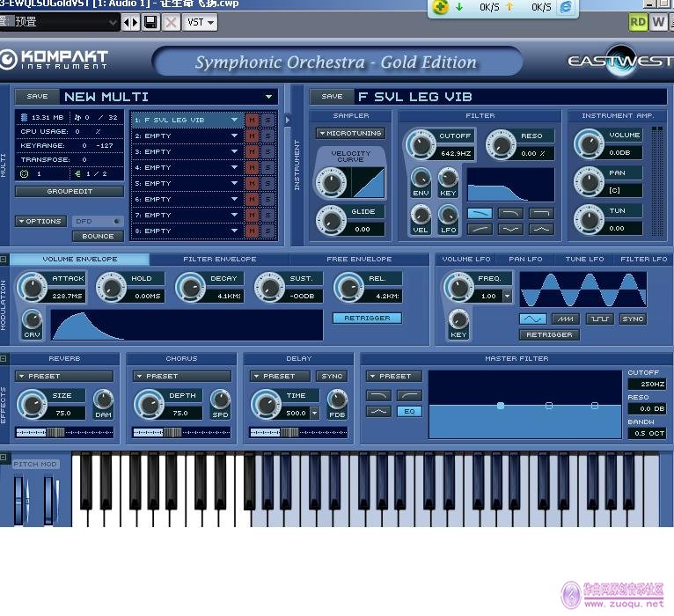The height and width of the screenshot is (616, 674).
Task: Click the LFO RETRIGGER button
Action: (x=549, y=334)
